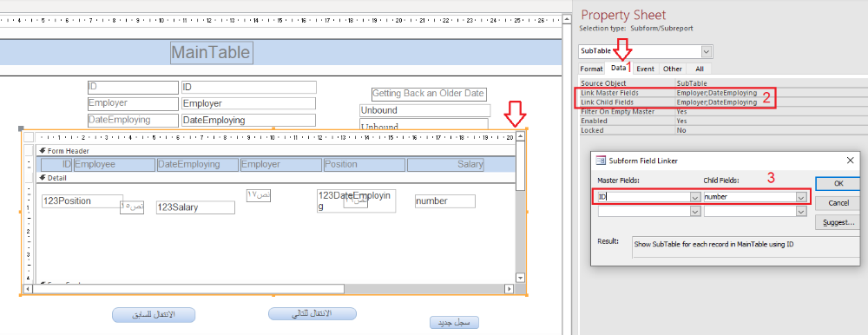This screenshot has height=335, width=868.
Task: Open the Master Fields ID dropdown arrow
Action: point(694,197)
